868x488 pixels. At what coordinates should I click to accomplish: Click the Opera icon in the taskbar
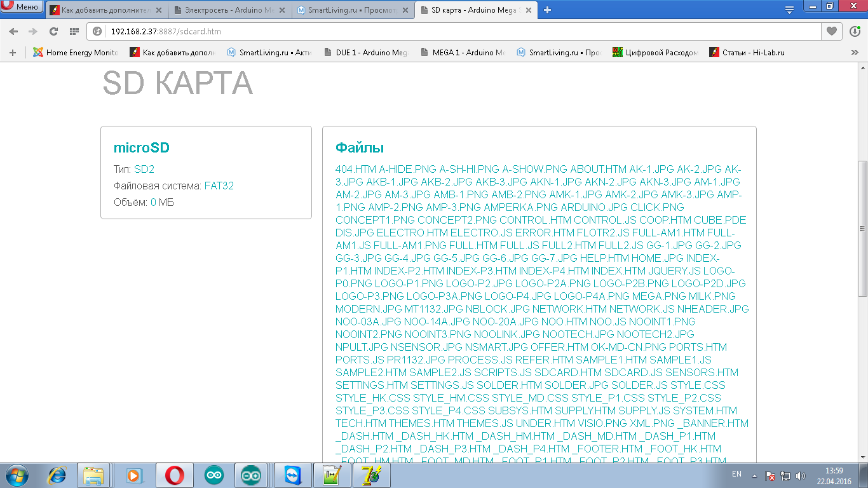(175, 475)
